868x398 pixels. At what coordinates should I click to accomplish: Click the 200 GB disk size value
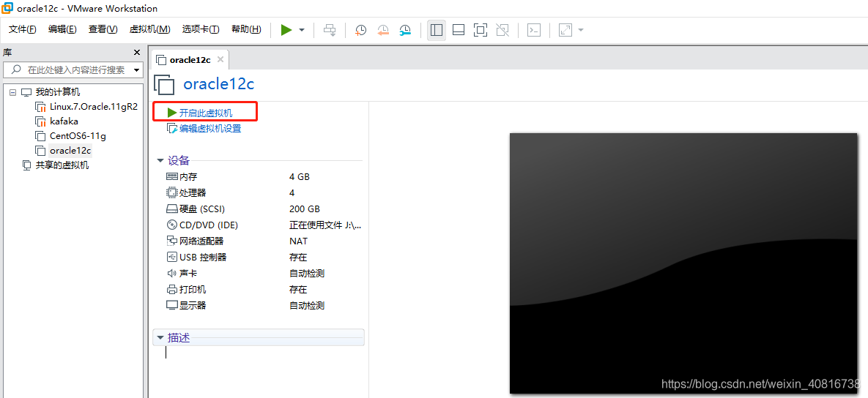[x=305, y=209]
